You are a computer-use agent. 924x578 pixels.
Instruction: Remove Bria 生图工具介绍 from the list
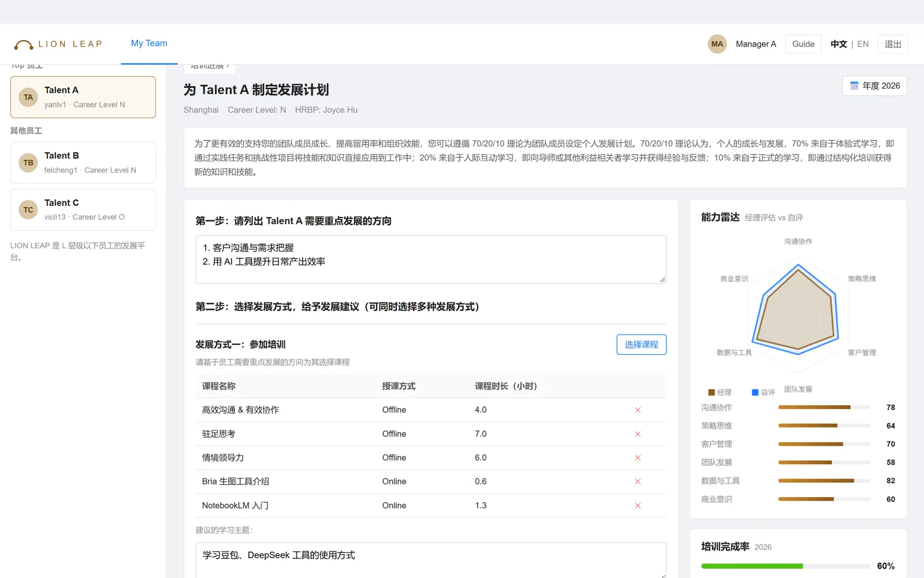[x=638, y=481]
